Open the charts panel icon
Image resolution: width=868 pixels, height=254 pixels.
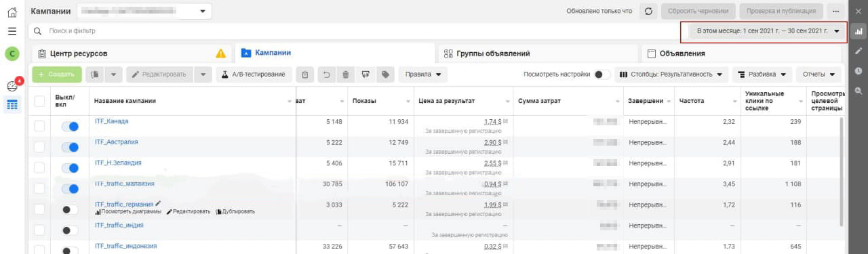859,31
